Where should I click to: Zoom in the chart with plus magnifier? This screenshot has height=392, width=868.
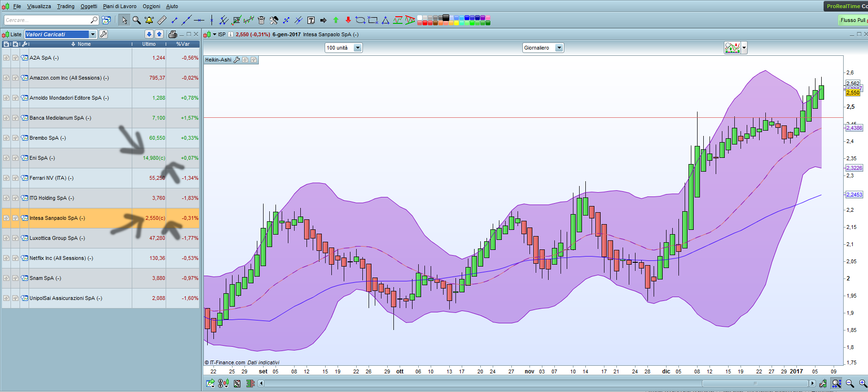pos(863,383)
